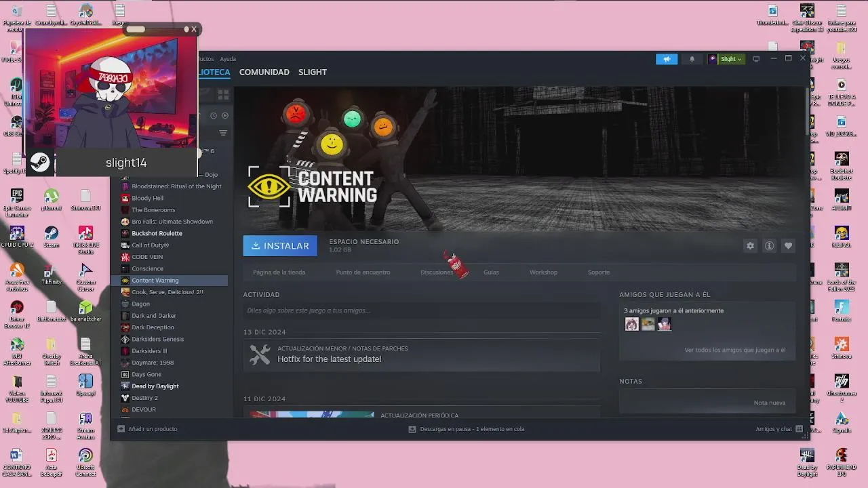Select MSI Afterburner desktop icon
868x488 pixels.
(17, 352)
